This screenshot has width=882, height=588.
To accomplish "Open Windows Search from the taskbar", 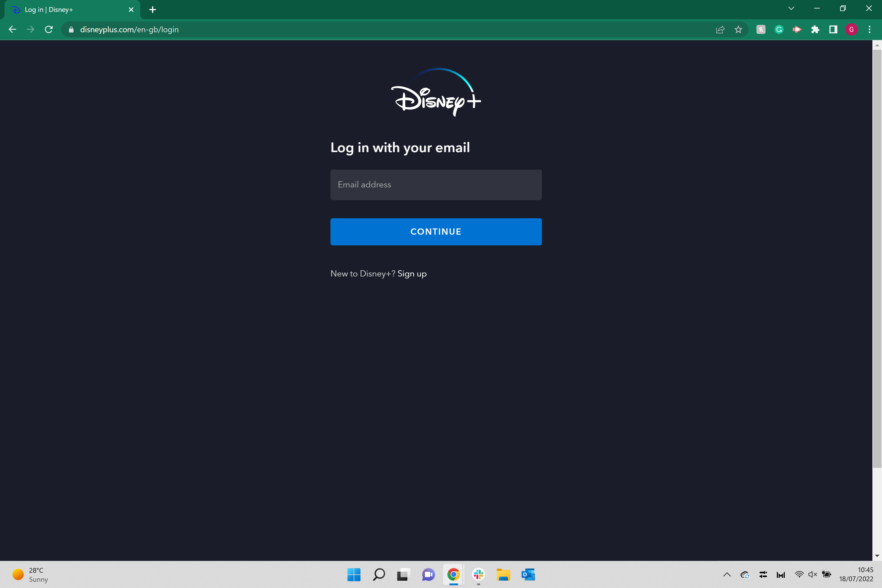I will [379, 574].
